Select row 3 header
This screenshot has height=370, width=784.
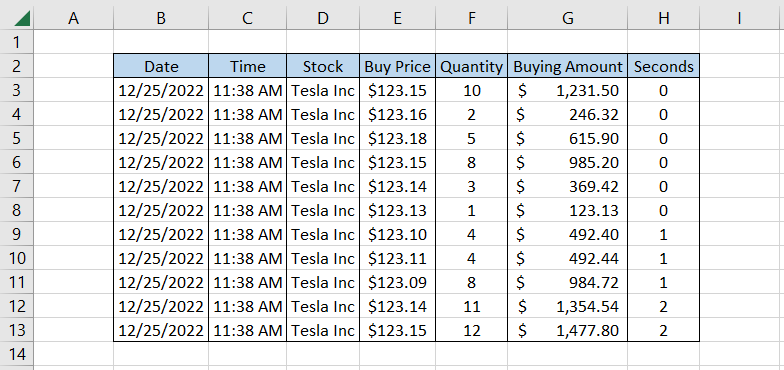16,90
